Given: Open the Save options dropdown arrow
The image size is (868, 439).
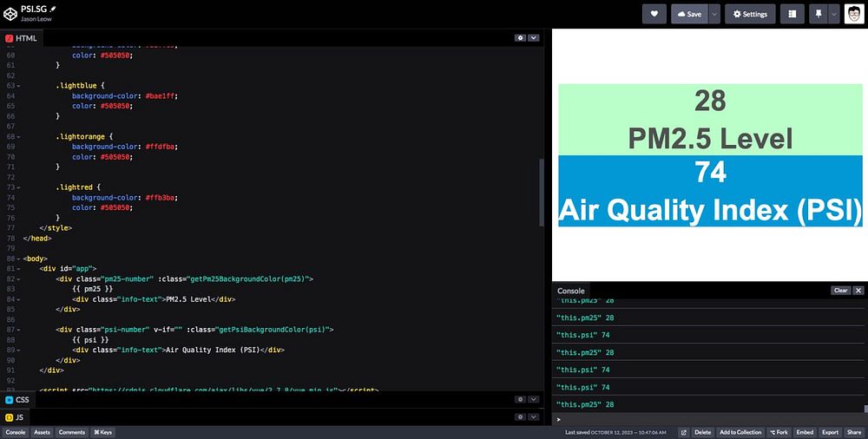Looking at the screenshot, I should click(714, 15).
